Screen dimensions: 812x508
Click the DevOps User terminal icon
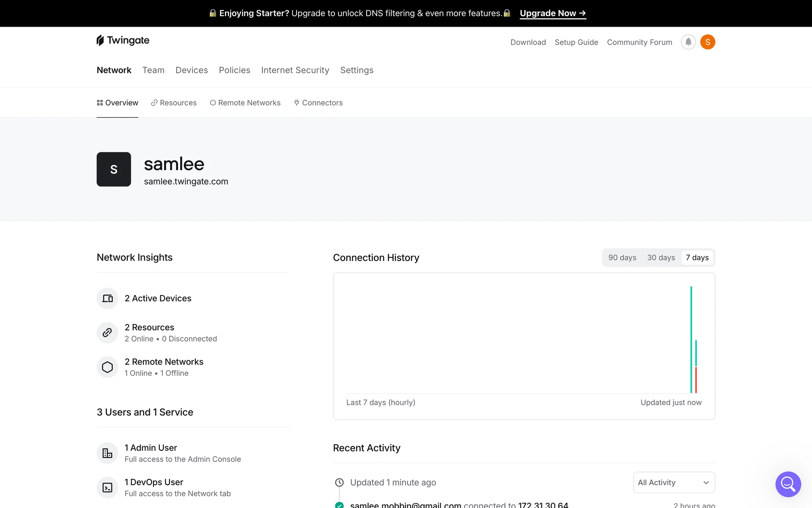pos(107,487)
